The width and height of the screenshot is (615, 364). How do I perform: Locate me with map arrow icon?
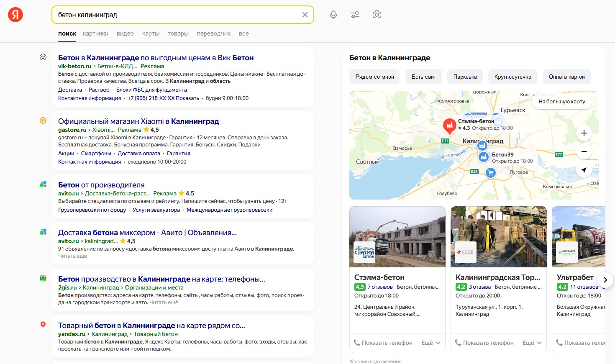point(584,170)
